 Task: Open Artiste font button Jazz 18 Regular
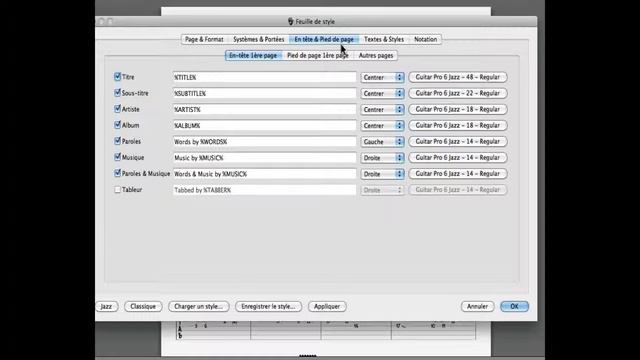[458, 109]
